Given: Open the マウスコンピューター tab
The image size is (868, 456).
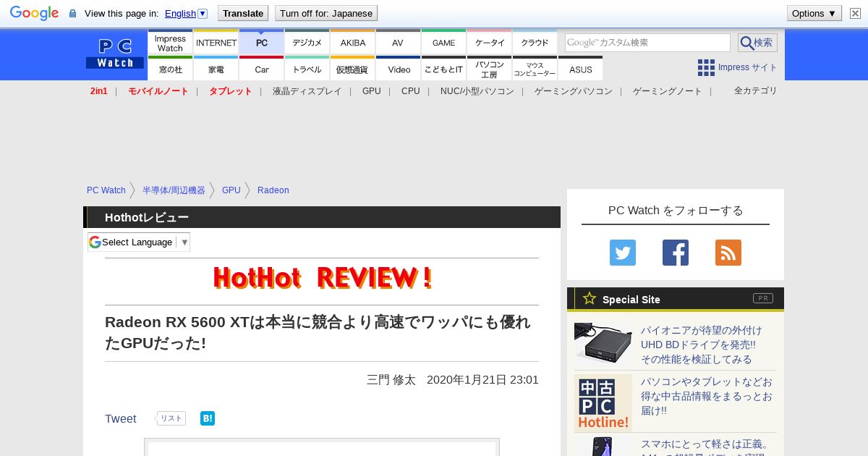Looking at the screenshot, I should click(x=535, y=69).
